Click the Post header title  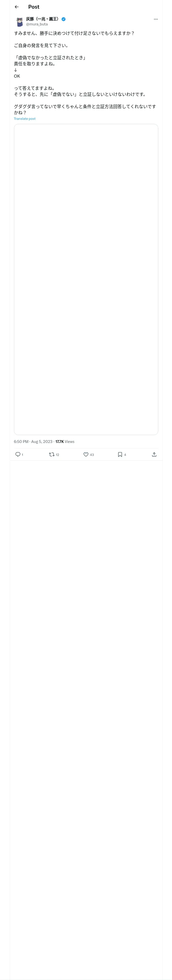(x=34, y=7)
